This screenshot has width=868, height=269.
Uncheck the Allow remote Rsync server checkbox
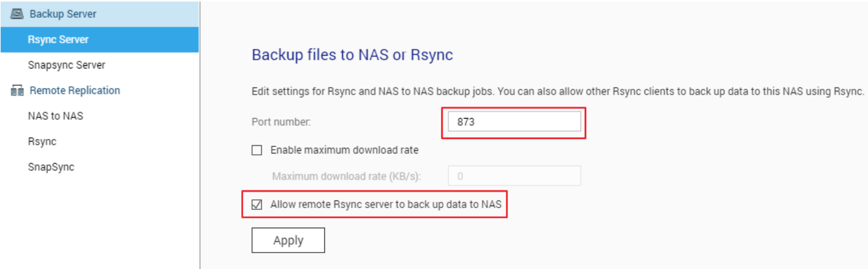click(257, 204)
